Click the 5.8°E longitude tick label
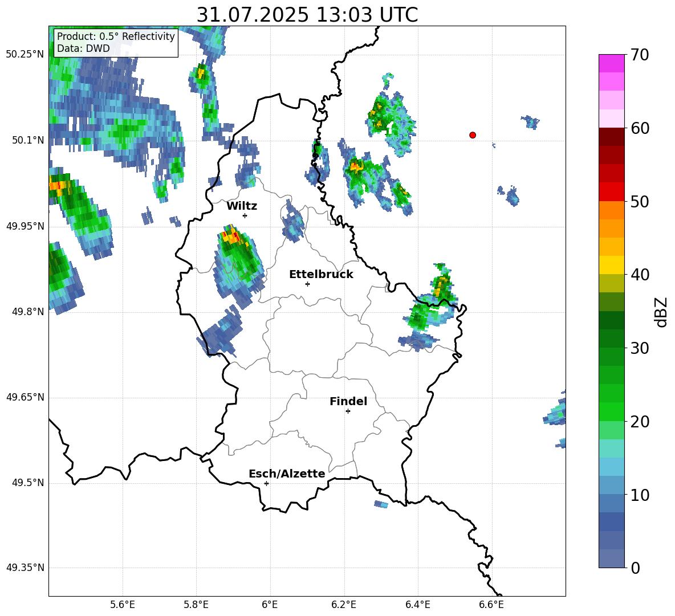 point(196,605)
